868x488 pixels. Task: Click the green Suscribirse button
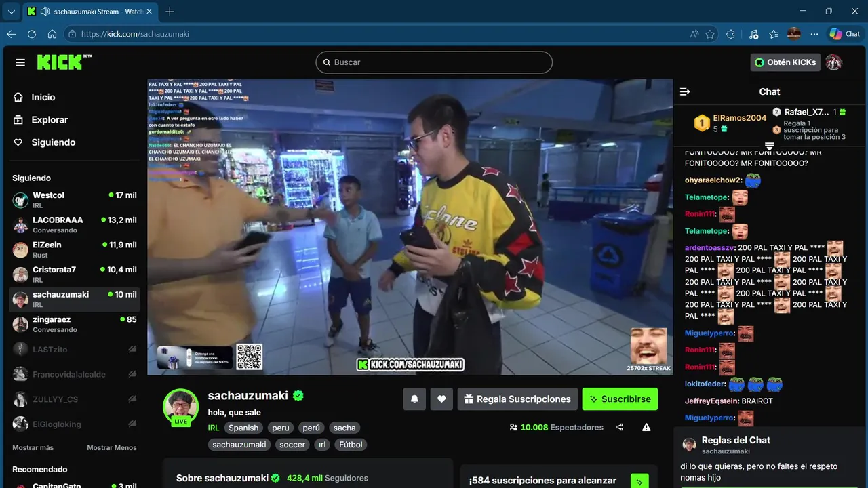pyautogui.click(x=620, y=399)
